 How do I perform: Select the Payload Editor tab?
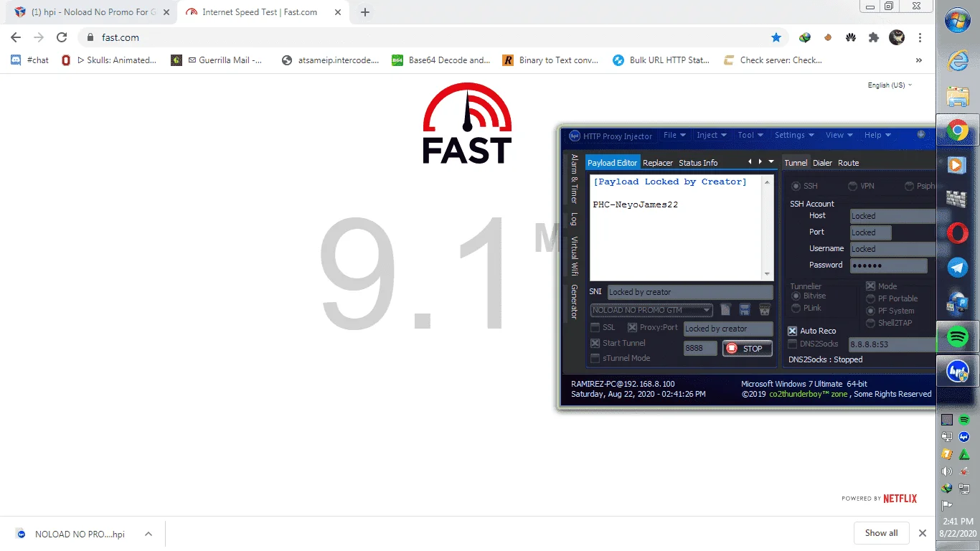point(612,163)
